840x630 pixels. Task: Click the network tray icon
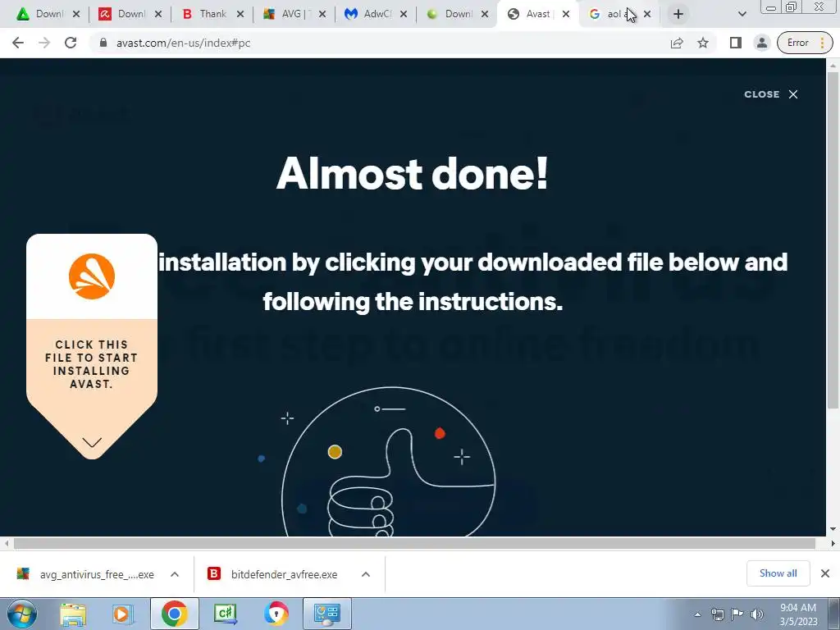717,614
